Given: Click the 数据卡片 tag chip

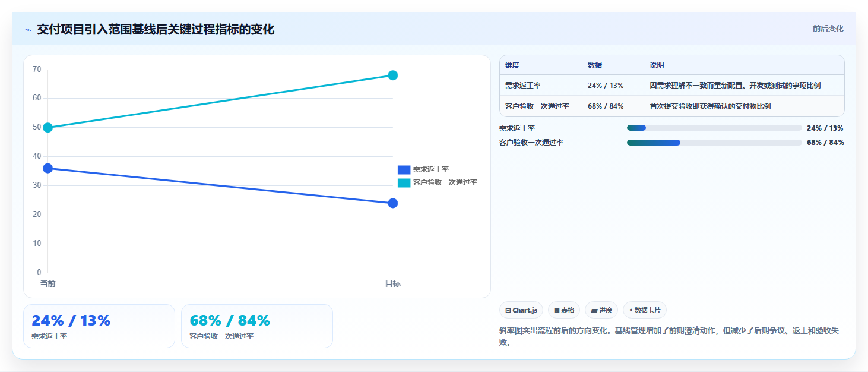Looking at the screenshot, I should [645, 310].
